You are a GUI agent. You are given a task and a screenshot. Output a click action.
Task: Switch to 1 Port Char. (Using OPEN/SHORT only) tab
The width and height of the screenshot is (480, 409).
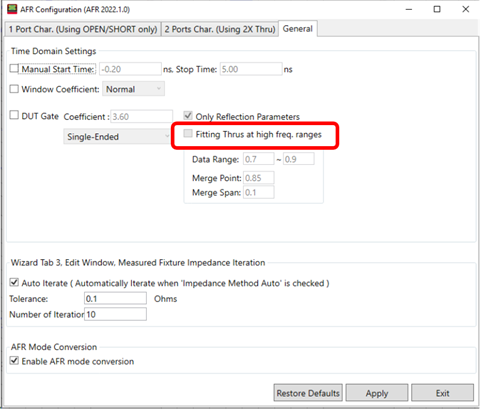pyautogui.click(x=83, y=29)
